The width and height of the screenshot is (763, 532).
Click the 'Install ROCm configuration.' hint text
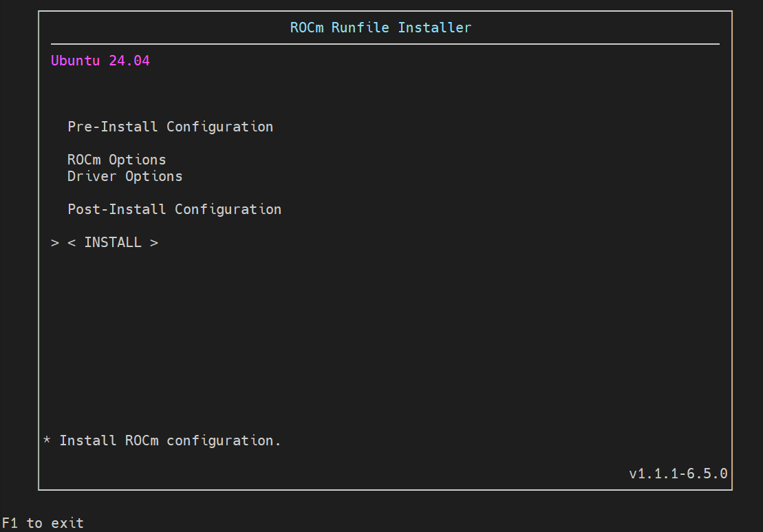point(170,440)
